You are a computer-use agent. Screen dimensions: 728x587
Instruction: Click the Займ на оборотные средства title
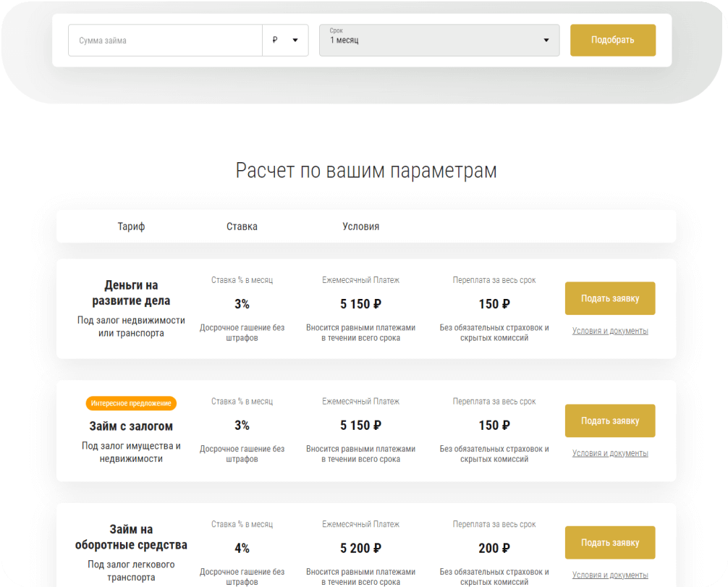coord(131,537)
